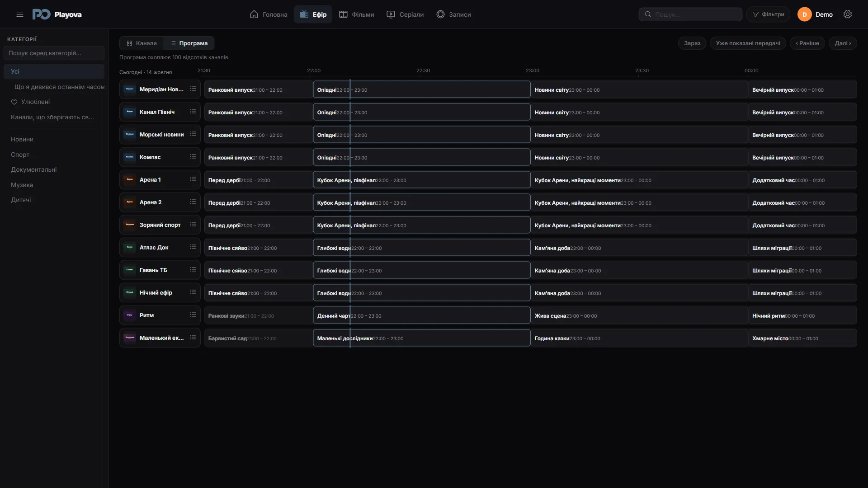
Task: Open the Фільми tab
Action: [357, 14]
